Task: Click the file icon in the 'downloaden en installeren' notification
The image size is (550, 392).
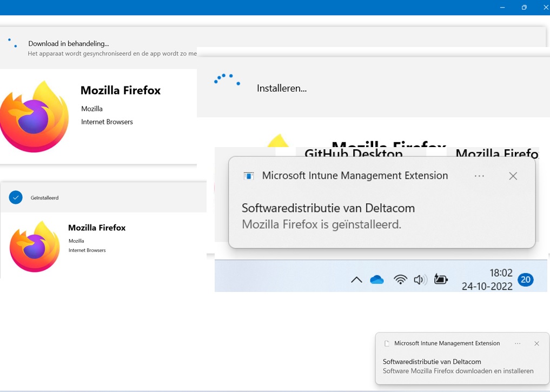Action: 387,344
